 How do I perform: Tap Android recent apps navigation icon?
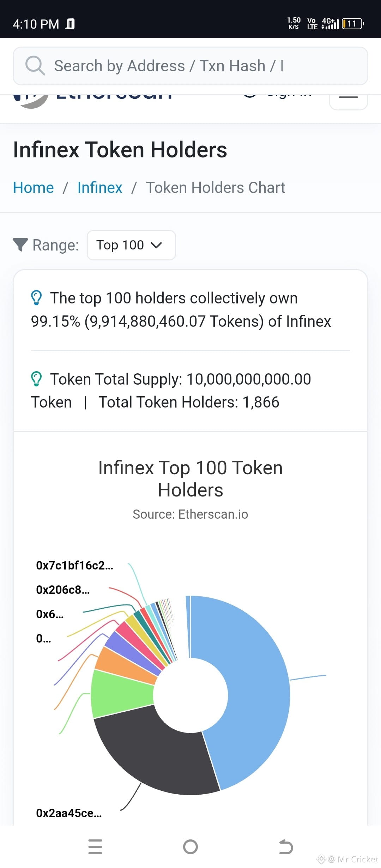point(95,846)
